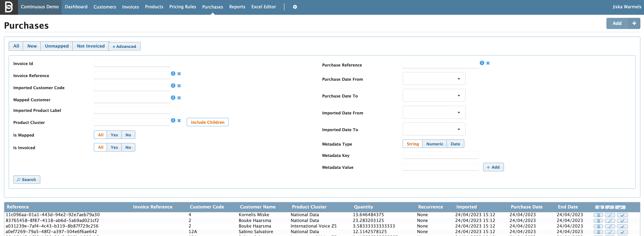This screenshot has height=236, width=644.
Task: Open the settings gear in top navigation
Action: click(295, 7)
